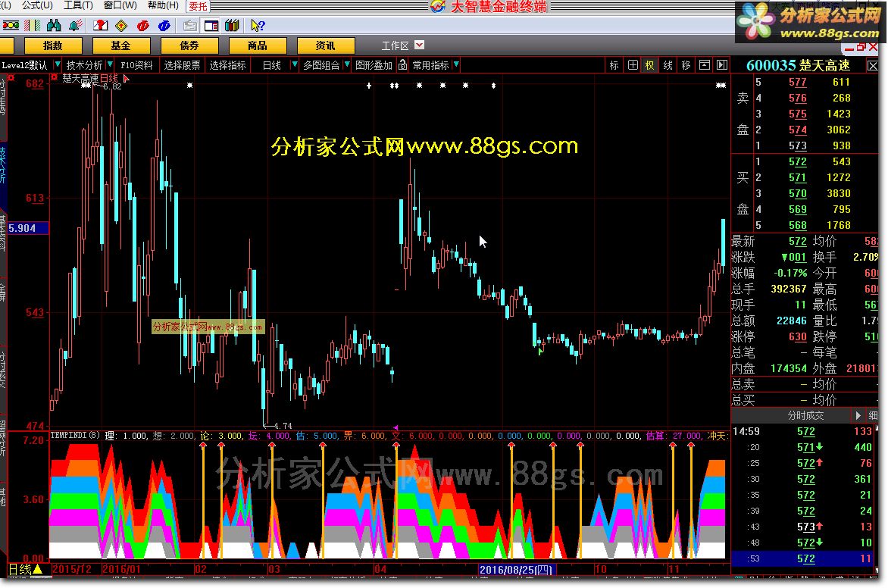
Task: Click the 涨停 value 630
Action: click(797, 336)
